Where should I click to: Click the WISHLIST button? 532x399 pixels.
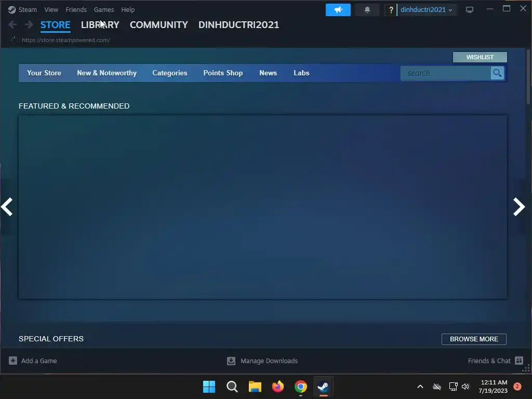480,57
